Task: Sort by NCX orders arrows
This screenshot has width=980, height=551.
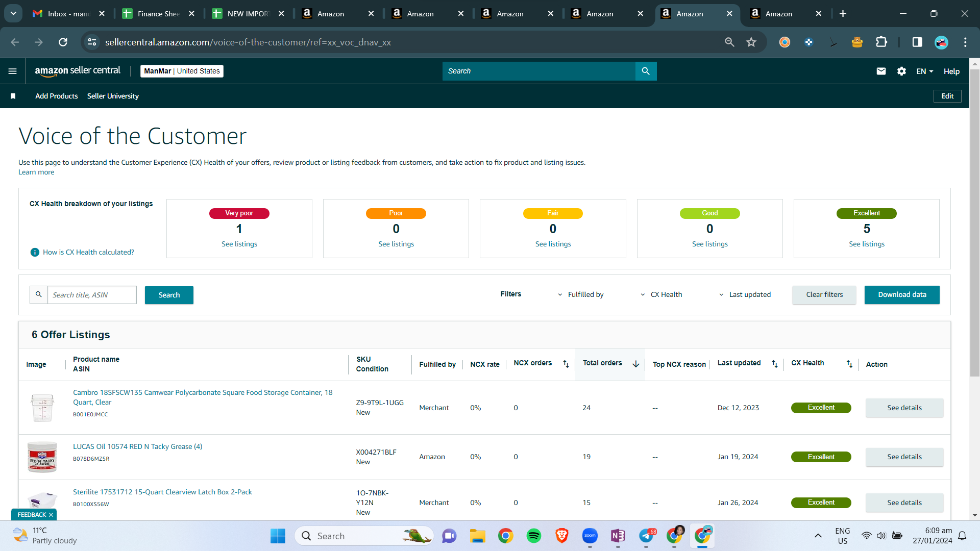Action: tap(566, 364)
